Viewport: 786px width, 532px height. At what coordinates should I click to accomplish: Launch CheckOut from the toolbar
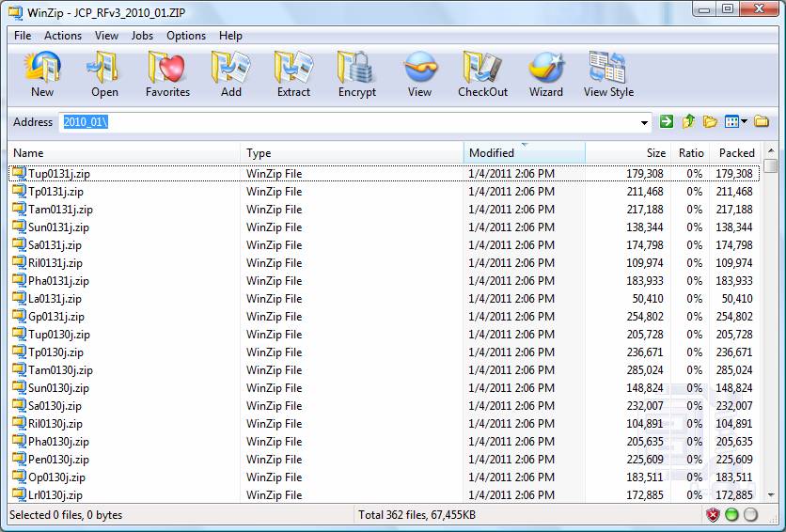pyautogui.click(x=482, y=67)
